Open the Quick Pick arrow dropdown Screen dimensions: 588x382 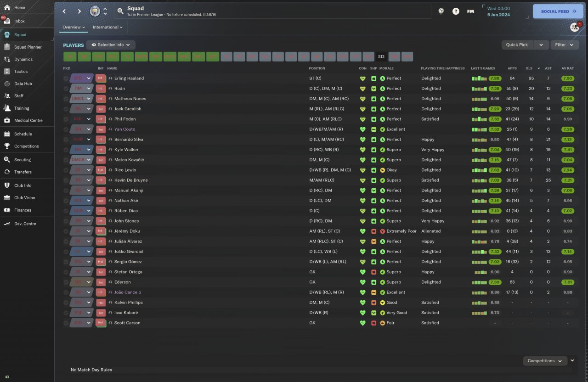click(x=541, y=45)
